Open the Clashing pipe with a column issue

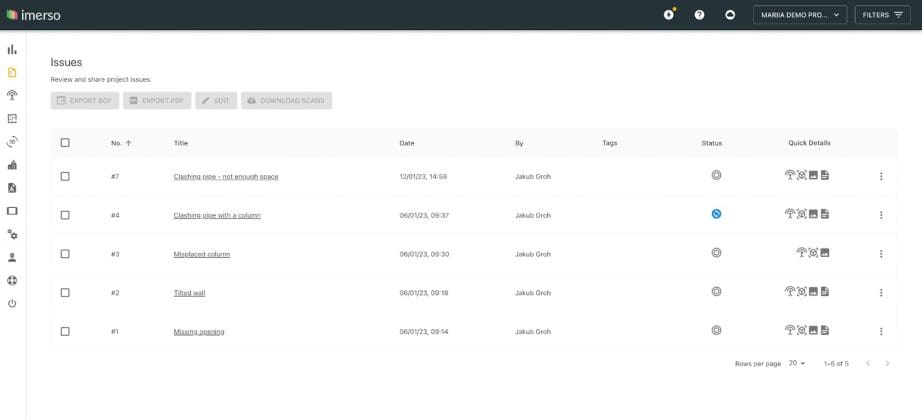[x=217, y=215]
